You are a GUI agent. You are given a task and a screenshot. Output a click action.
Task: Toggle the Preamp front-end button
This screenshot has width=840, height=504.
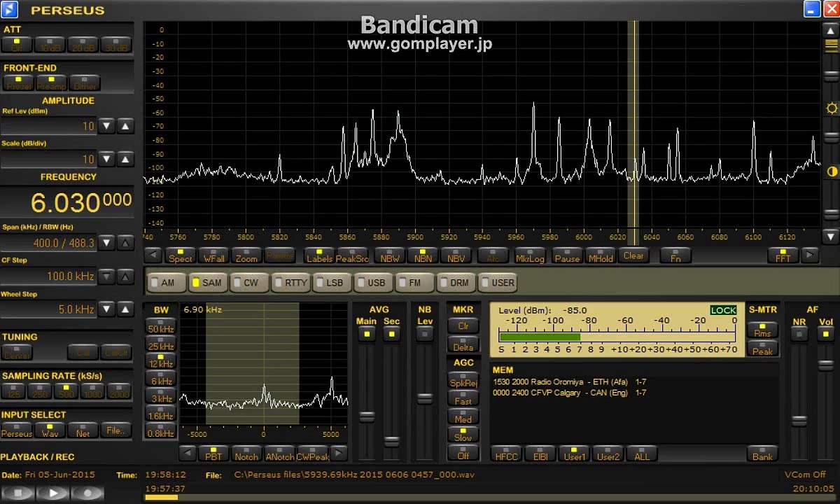click(x=51, y=83)
